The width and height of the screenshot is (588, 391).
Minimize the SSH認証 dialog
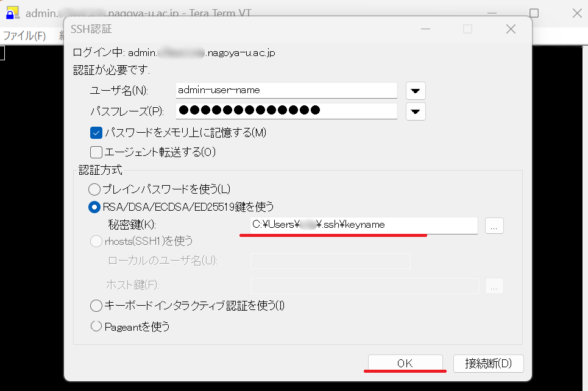tap(425, 29)
